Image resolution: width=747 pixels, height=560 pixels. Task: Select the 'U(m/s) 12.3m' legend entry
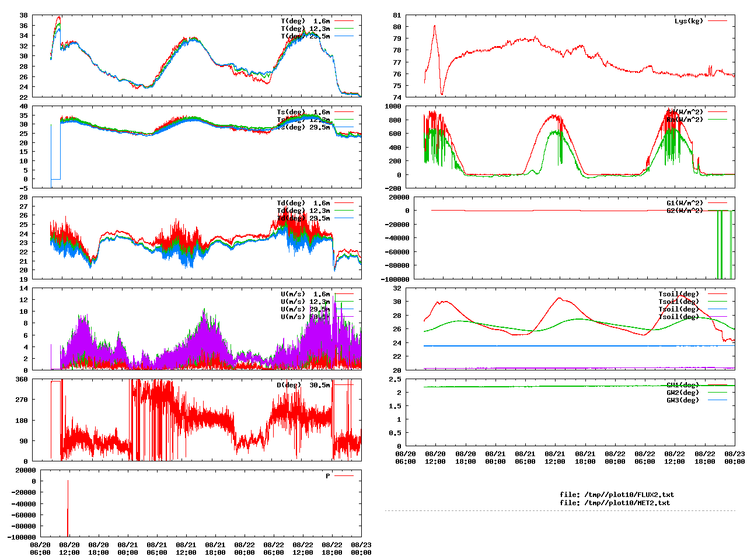[305, 302]
